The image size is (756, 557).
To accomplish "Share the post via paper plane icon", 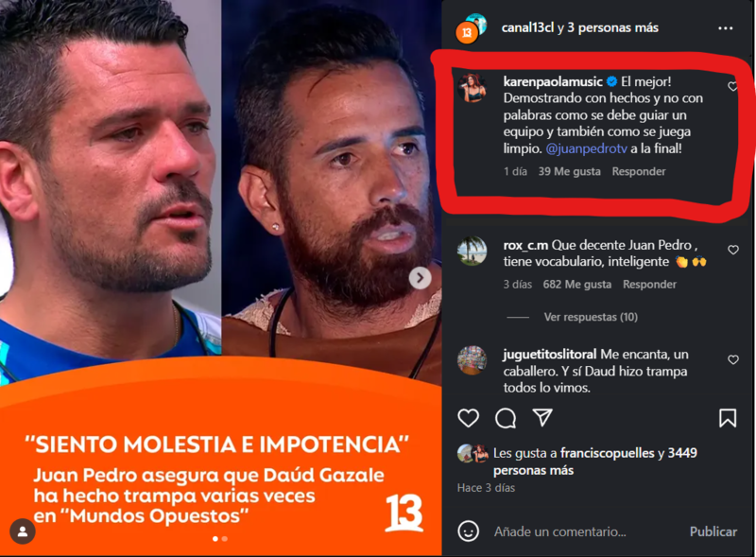I will click(542, 417).
